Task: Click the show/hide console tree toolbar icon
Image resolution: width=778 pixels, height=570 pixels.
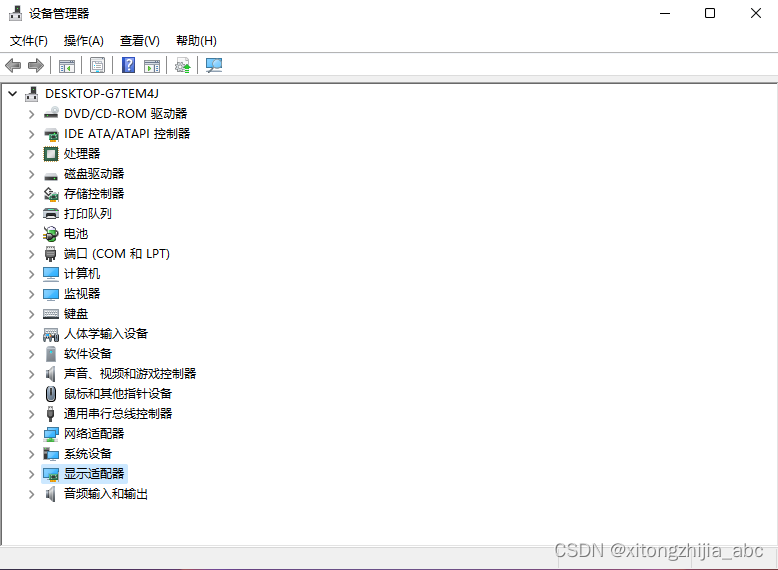Action: [66, 65]
